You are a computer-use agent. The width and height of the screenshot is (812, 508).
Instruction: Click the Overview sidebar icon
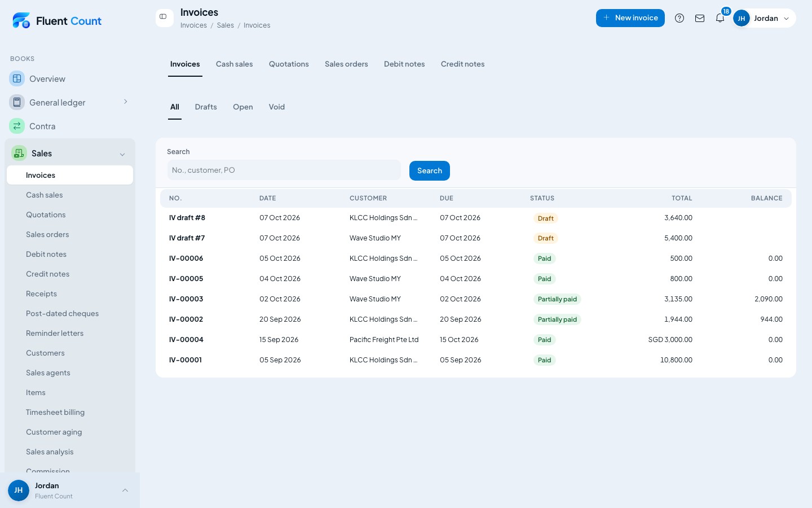[x=17, y=78]
